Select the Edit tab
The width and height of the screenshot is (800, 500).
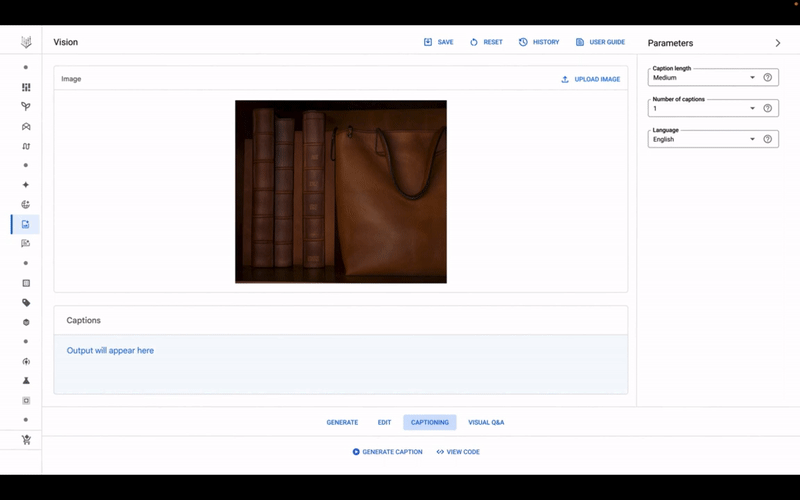click(x=384, y=423)
